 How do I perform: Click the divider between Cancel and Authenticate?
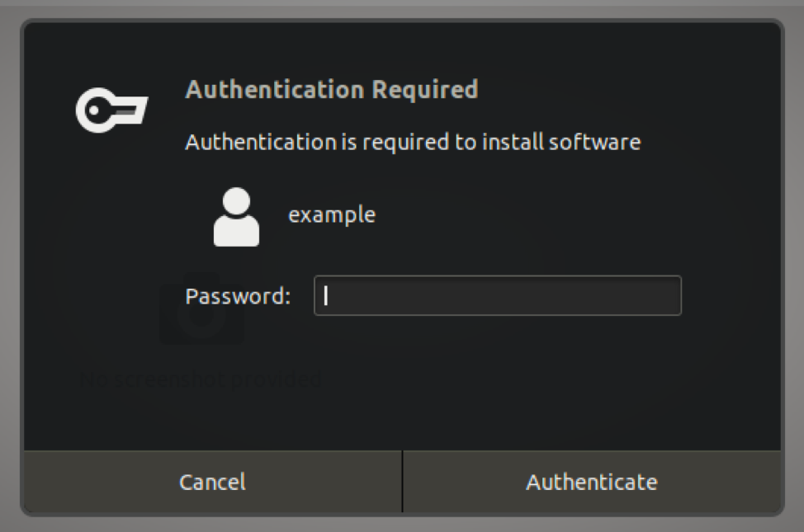[x=402, y=482]
